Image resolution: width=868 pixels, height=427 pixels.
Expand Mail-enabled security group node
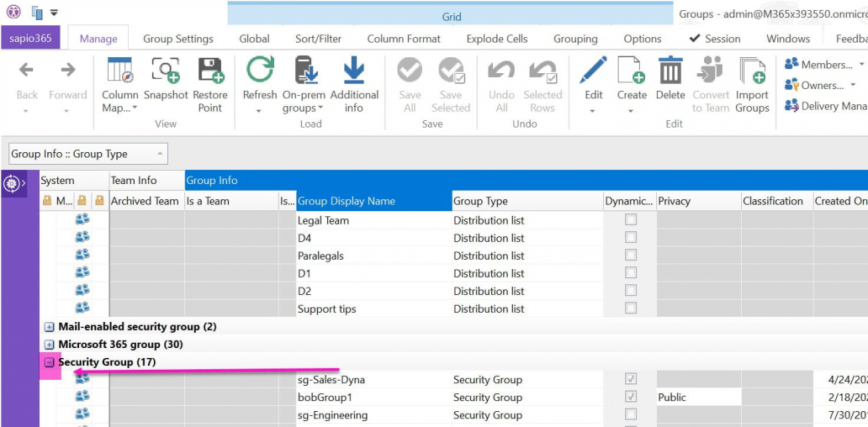pyautogui.click(x=50, y=327)
